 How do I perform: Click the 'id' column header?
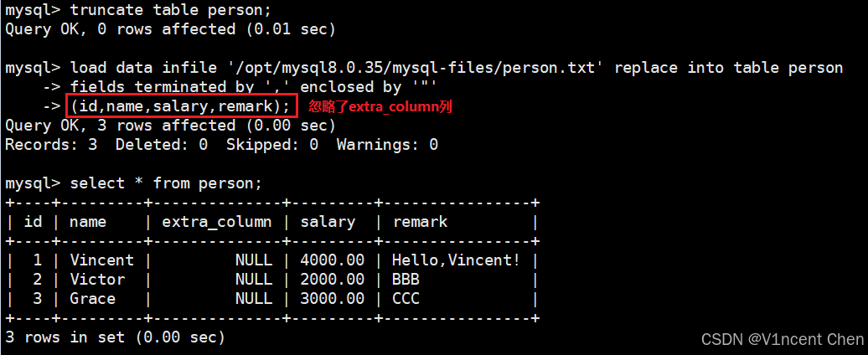click(33, 222)
